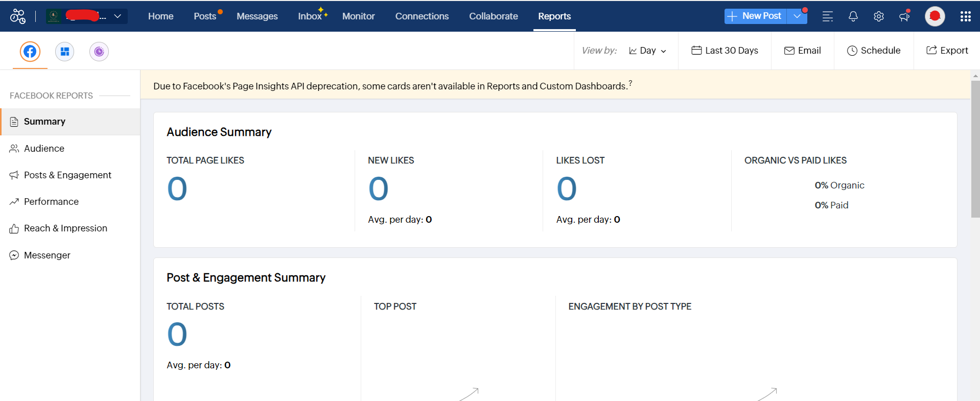Open the Performance report
The width and height of the screenshot is (980, 401).
point(71,202)
